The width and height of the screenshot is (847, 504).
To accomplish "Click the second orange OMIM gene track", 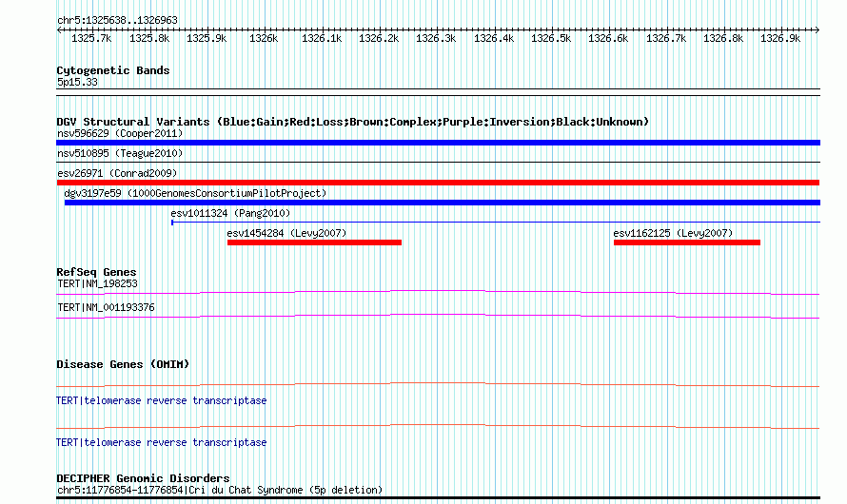I will tap(438, 427).
